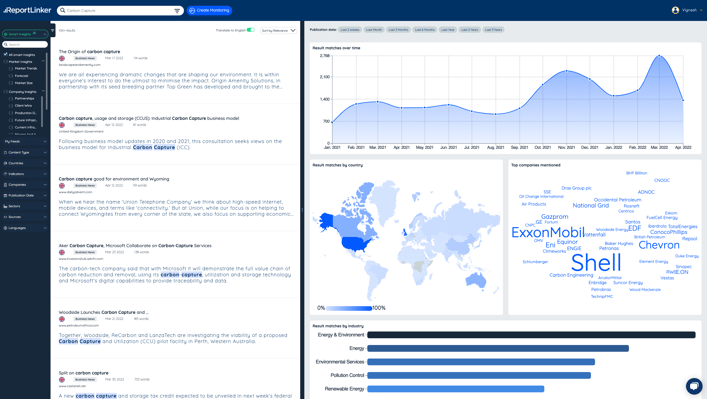The height and width of the screenshot is (399, 707).
Task: Expand the Publication Date filter section
Action: (x=25, y=195)
